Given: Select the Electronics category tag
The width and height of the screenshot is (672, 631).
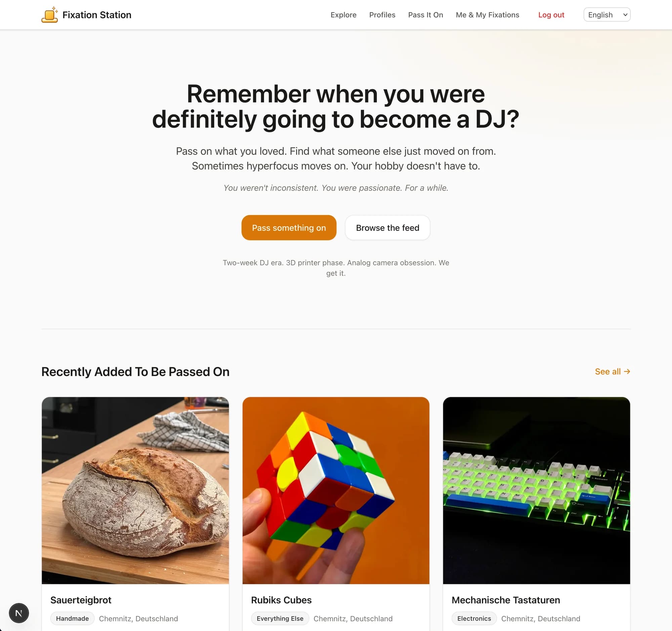Looking at the screenshot, I should (x=474, y=619).
